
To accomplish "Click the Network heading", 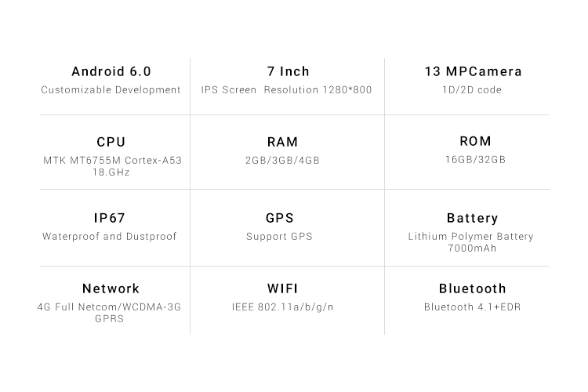I will click(111, 289).
